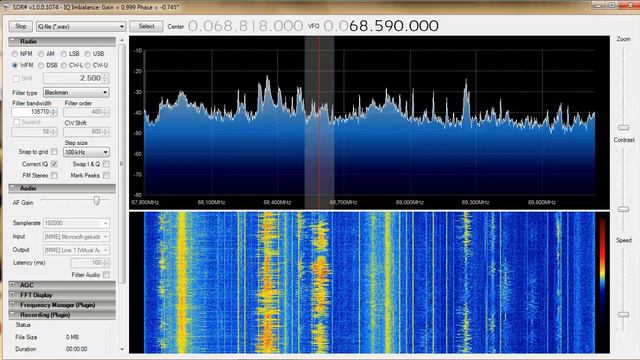640x360 pixels.
Task: Expand the Frequency Manager (Plugin) panel
Action: (x=12, y=304)
